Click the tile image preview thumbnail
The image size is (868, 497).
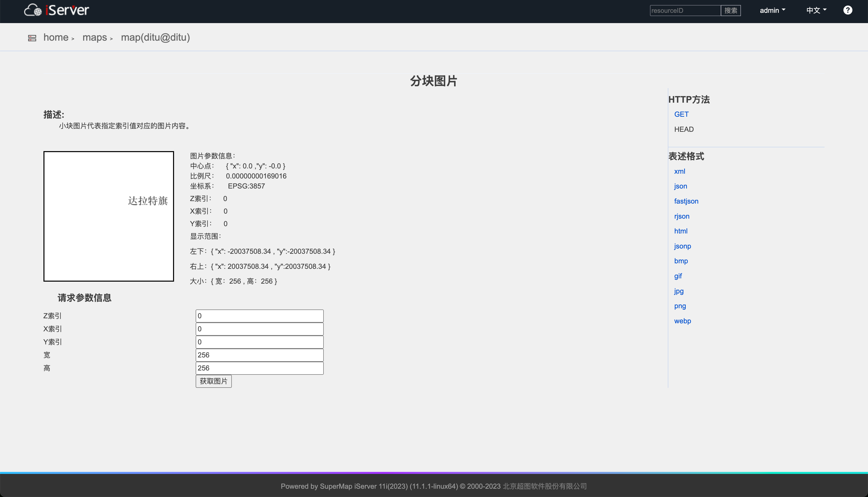pos(108,216)
